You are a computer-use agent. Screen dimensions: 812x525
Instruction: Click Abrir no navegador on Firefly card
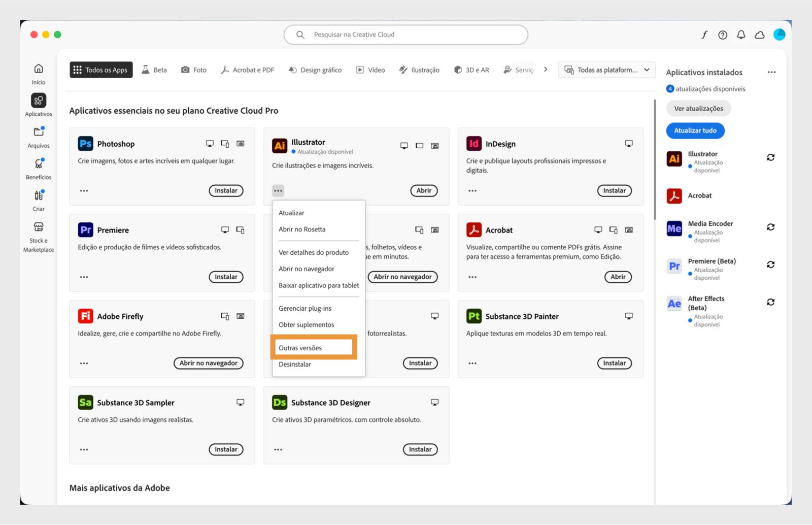pos(209,364)
